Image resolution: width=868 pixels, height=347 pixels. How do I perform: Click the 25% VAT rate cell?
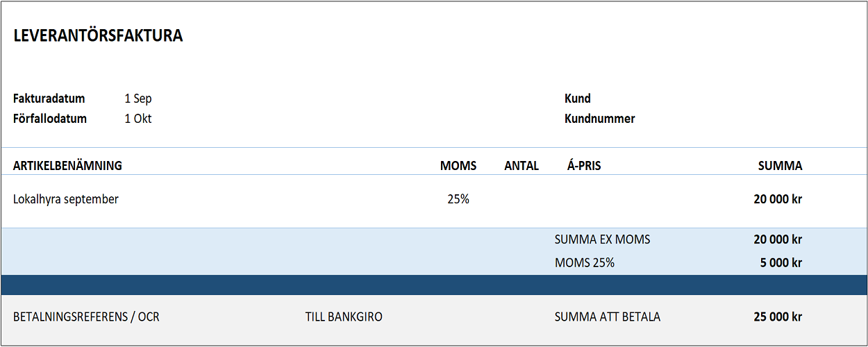[x=458, y=199]
